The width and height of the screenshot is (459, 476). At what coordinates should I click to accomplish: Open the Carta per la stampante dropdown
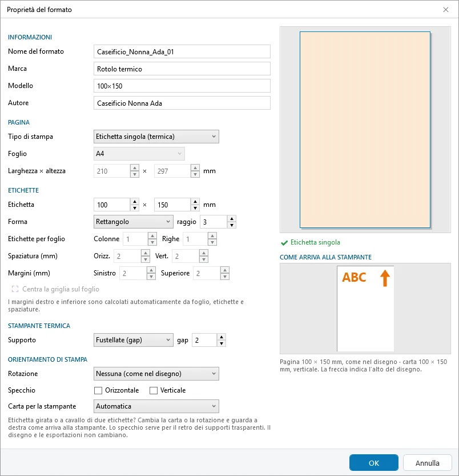(x=156, y=406)
